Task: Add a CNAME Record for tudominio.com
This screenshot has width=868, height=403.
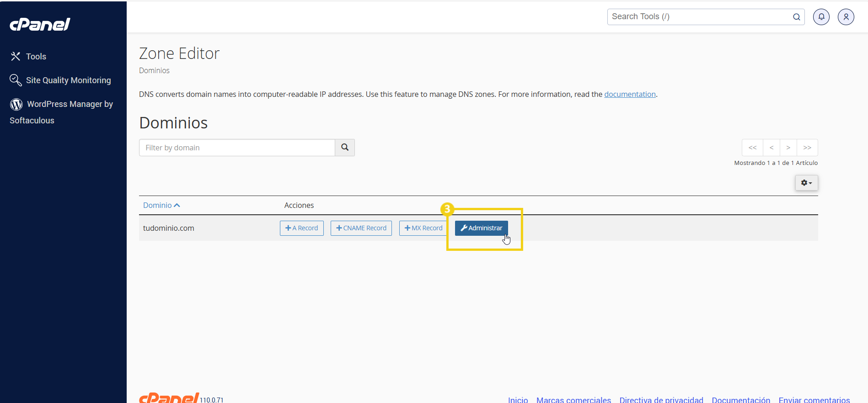Action: (361, 228)
